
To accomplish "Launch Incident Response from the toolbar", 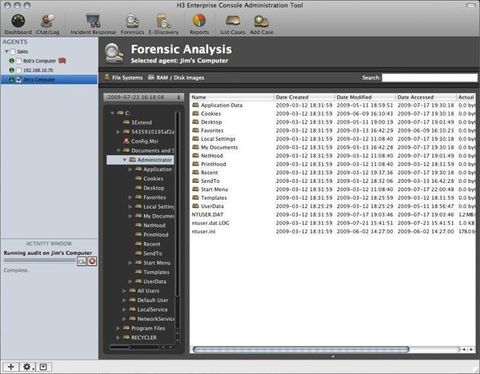I will click(93, 21).
